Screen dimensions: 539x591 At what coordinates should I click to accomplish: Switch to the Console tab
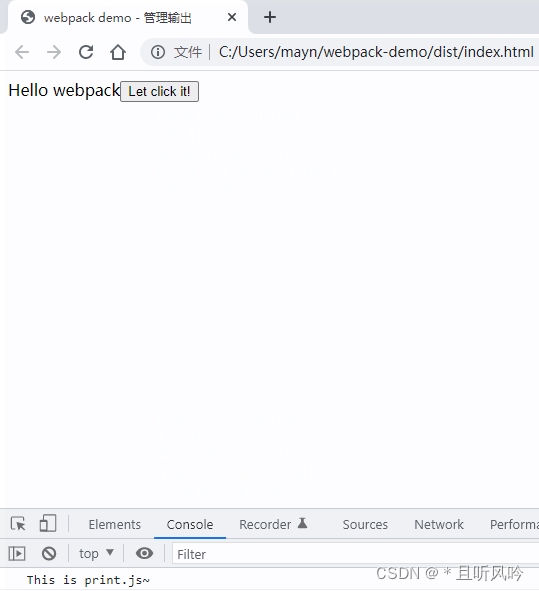[190, 524]
